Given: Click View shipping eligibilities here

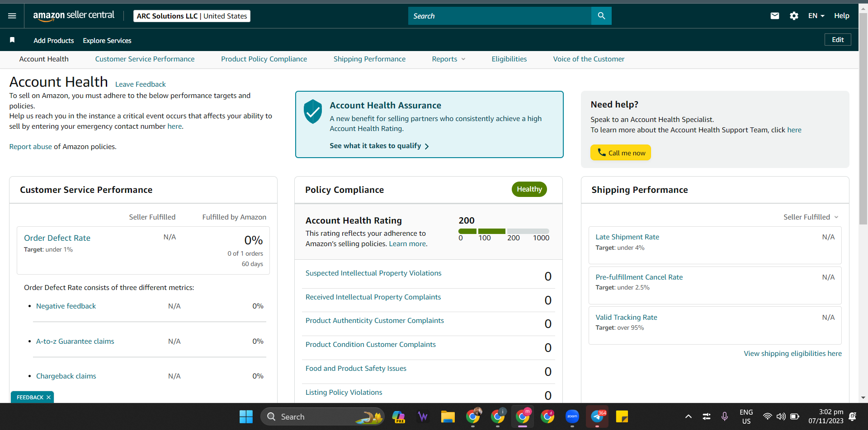Looking at the screenshot, I should (x=793, y=354).
